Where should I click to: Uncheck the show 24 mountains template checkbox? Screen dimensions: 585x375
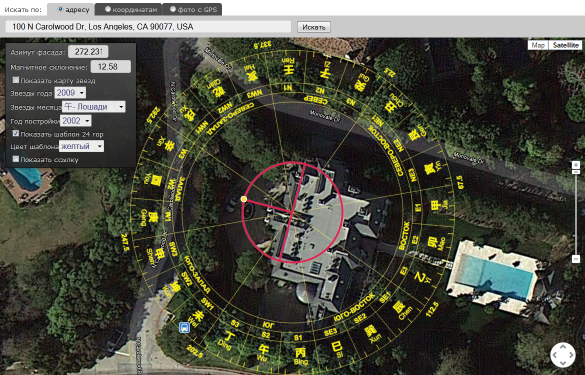pyautogui.click(x=16, y=133)
